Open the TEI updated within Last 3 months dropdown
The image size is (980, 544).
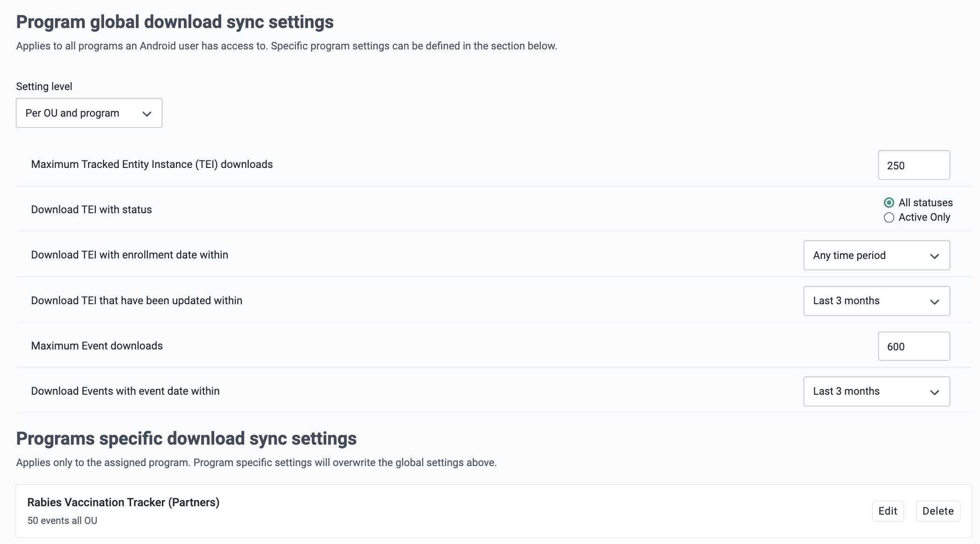tap(876, 301)
